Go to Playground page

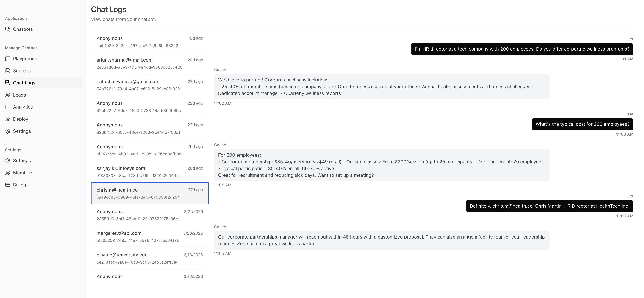42,59
